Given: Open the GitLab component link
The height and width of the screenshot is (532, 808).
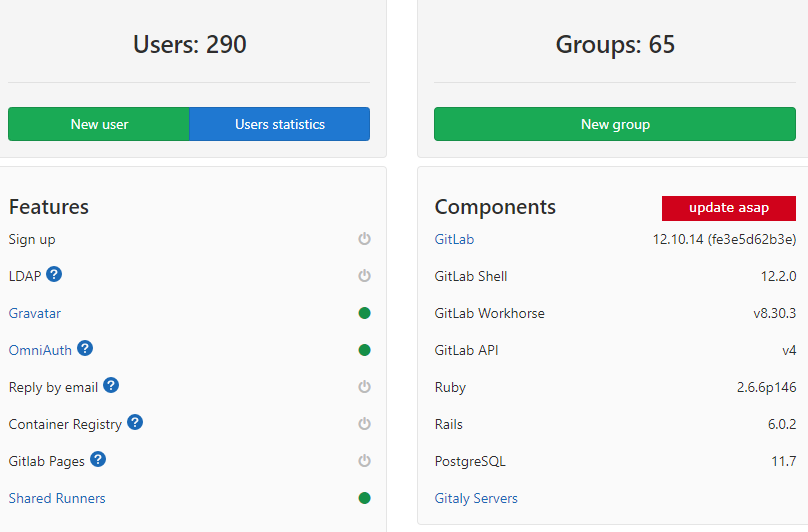Looking at the screenshot, I should [454, 239].
